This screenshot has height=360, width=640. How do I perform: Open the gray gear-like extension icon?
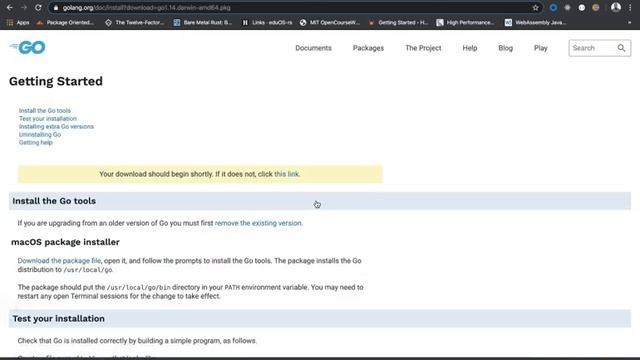(567, 8)
